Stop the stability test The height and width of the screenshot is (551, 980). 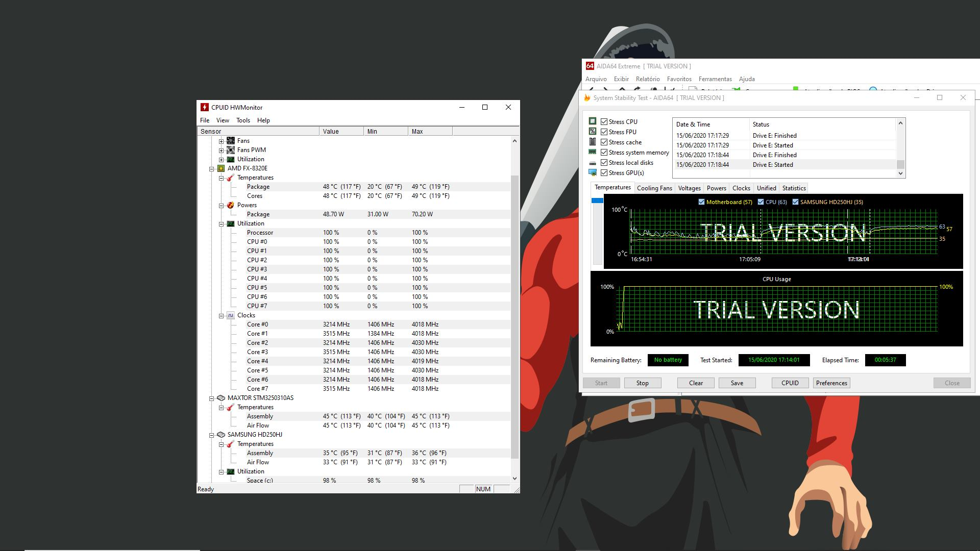tap(643, 383)
